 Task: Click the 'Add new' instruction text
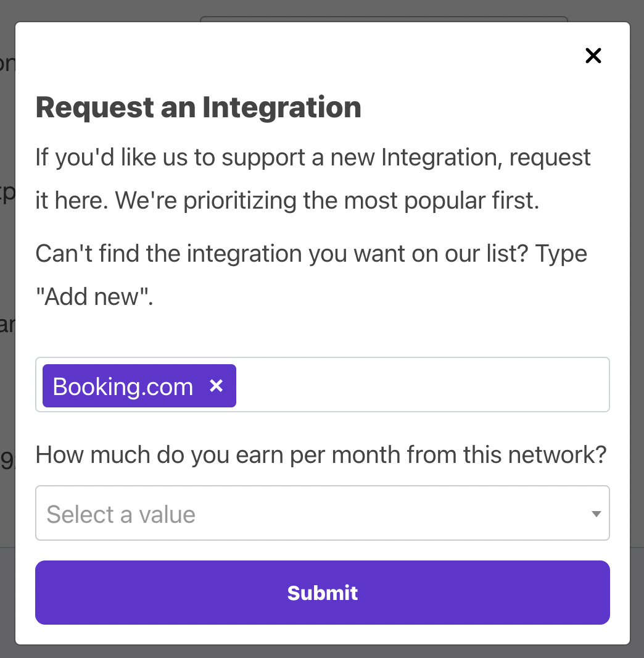[x=94, y=297]
